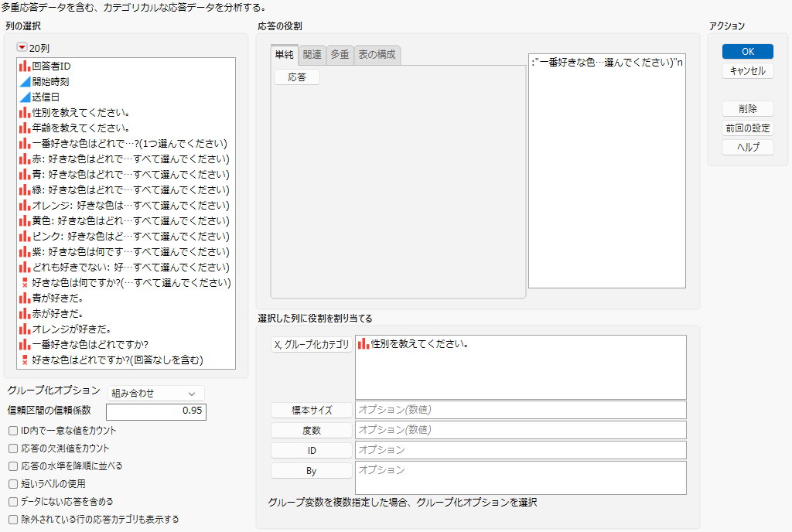Open the グループ化オプション 組み合わせ dropdown

[155, 393]
